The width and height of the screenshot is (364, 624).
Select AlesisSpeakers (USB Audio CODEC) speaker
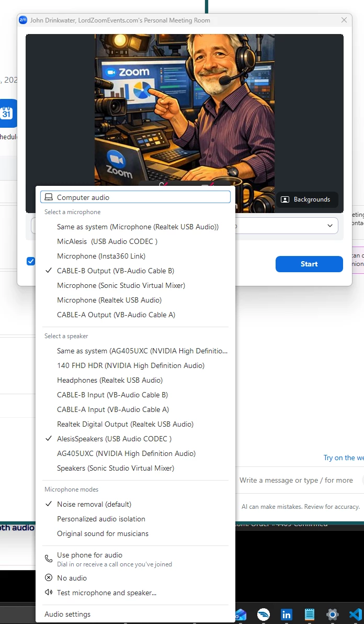click(x=135, y=439)
